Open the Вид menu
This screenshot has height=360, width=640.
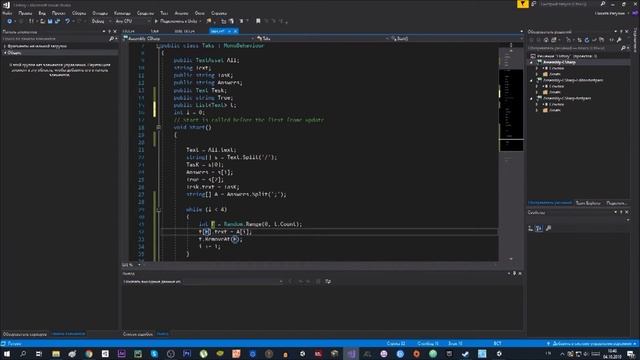point(42,13)
